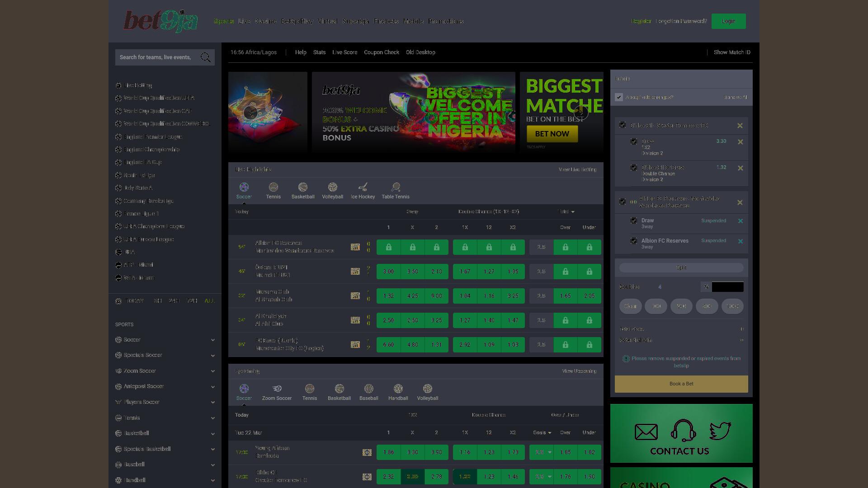Click the Login button
The height and width of the screenshot is (488, 868).
(728, 21)
